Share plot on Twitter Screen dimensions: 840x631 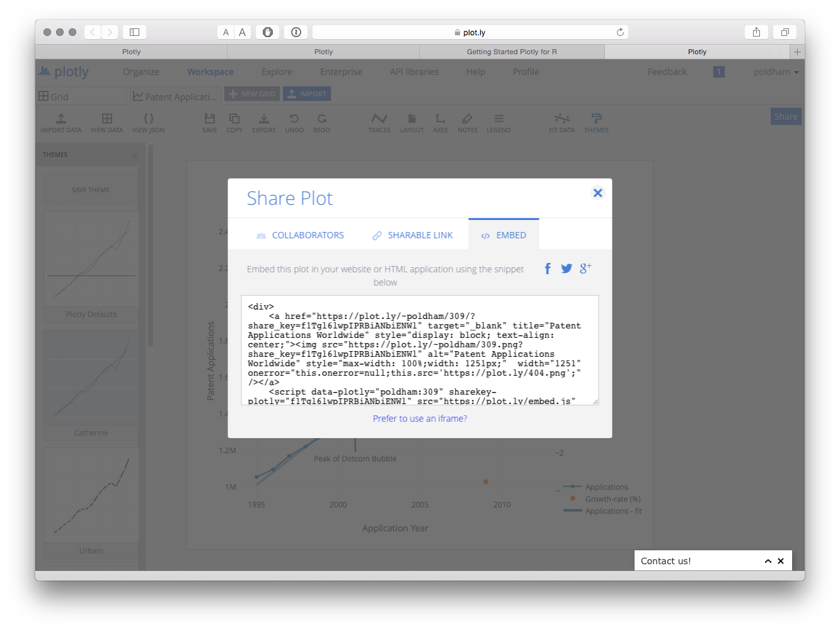pos(567,269)
